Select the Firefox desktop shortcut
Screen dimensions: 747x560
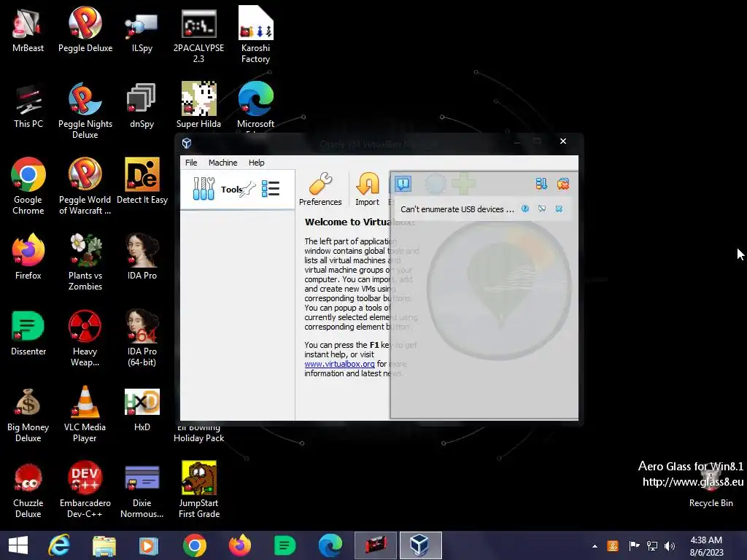click(28, 257)
